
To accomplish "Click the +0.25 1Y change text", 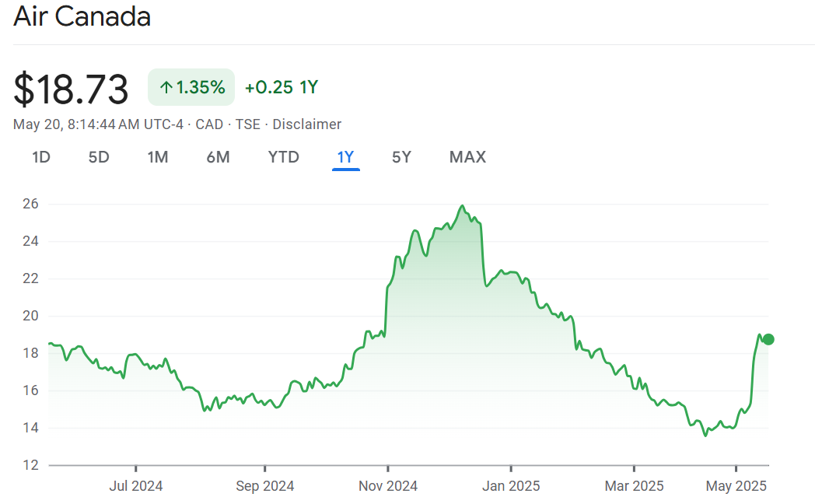I will click(x=282, y=87).
